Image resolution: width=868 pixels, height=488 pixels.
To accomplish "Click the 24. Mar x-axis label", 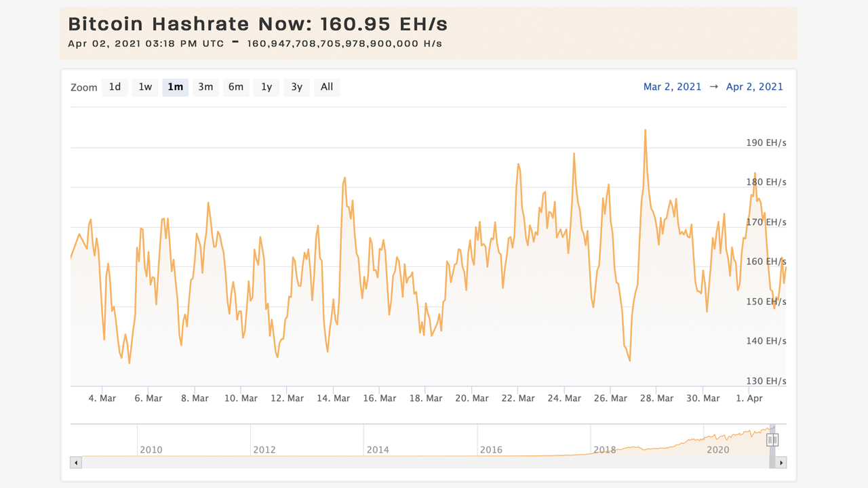I will 564,399.
